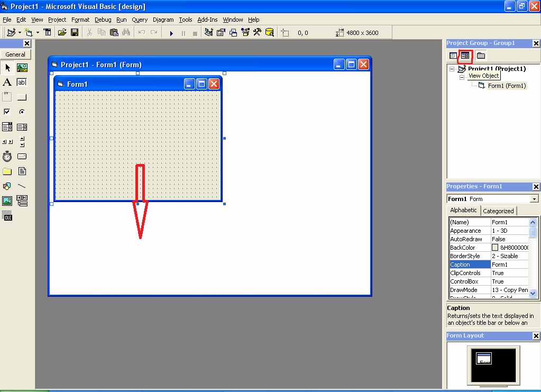Select the TextBox control tool
The height and width of the screenshot is (392, 541).
tap(22, 82)
